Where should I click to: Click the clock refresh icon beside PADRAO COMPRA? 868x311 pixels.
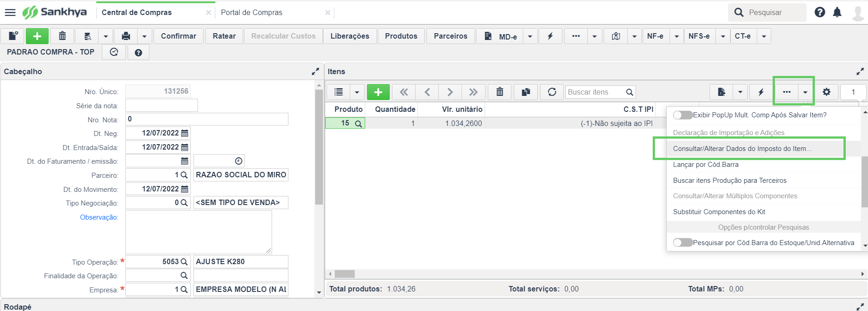point(114,52)
